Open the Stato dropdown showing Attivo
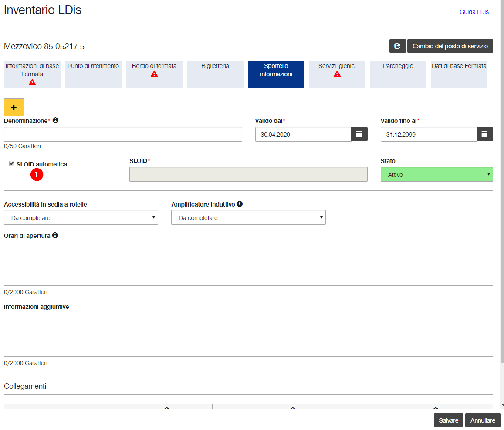504x430 pixels. [436, 174]
